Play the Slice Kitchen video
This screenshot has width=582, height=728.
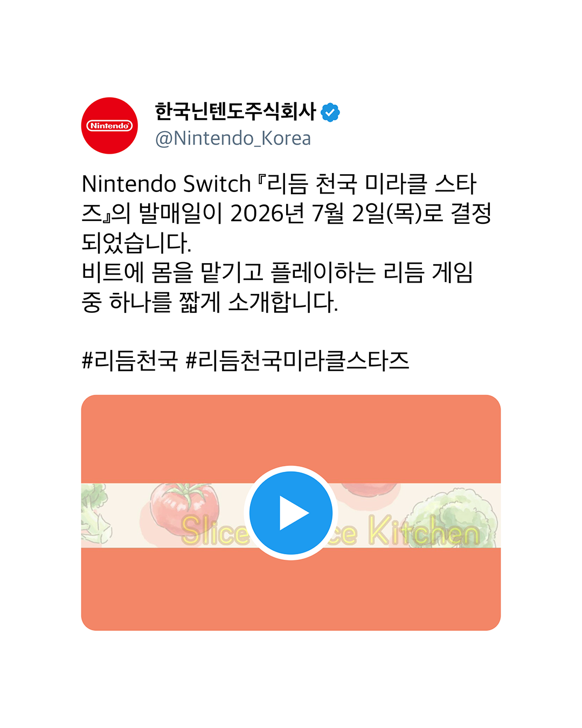(x=291, y=513)
